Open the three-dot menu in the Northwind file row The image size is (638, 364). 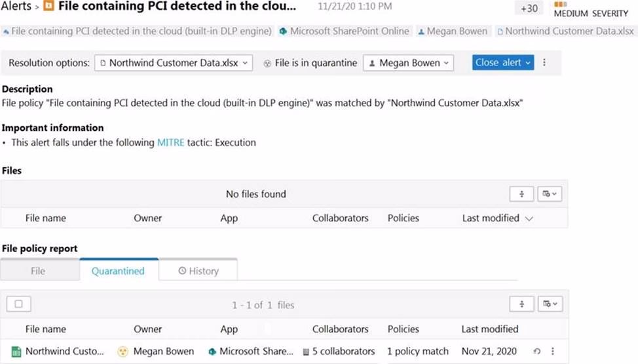553,352
